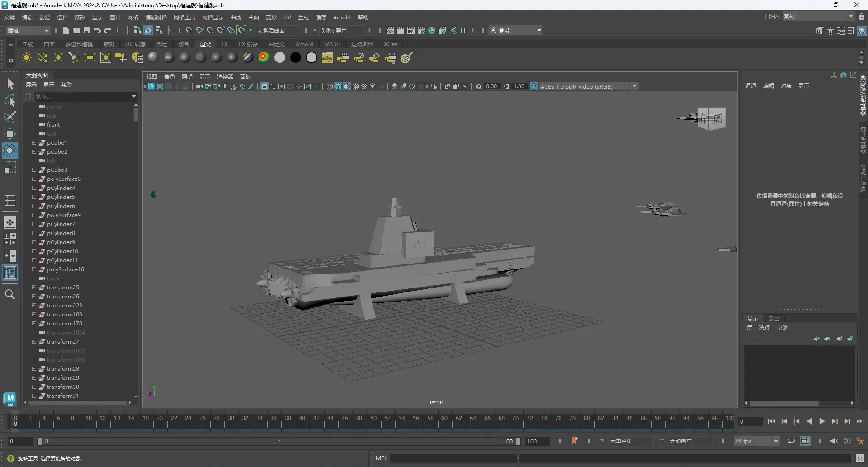Create an ambient light from the shelf
This screenshot has height=467, width=868.
pyautogui.click(x=27, y=58)
